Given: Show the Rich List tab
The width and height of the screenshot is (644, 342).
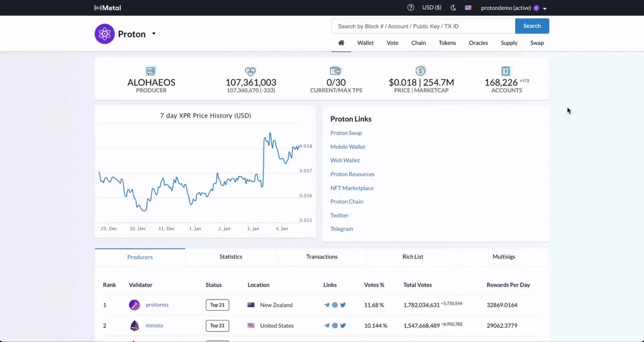Looking at the screenshot, I should [x=413, y=256].
